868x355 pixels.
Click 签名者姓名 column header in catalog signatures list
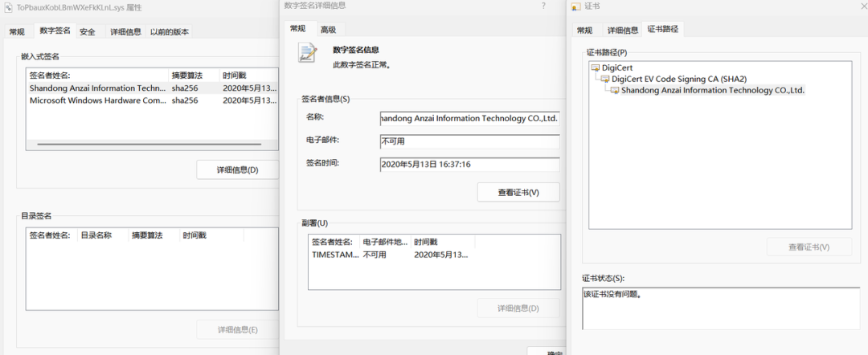pos(52,235)
